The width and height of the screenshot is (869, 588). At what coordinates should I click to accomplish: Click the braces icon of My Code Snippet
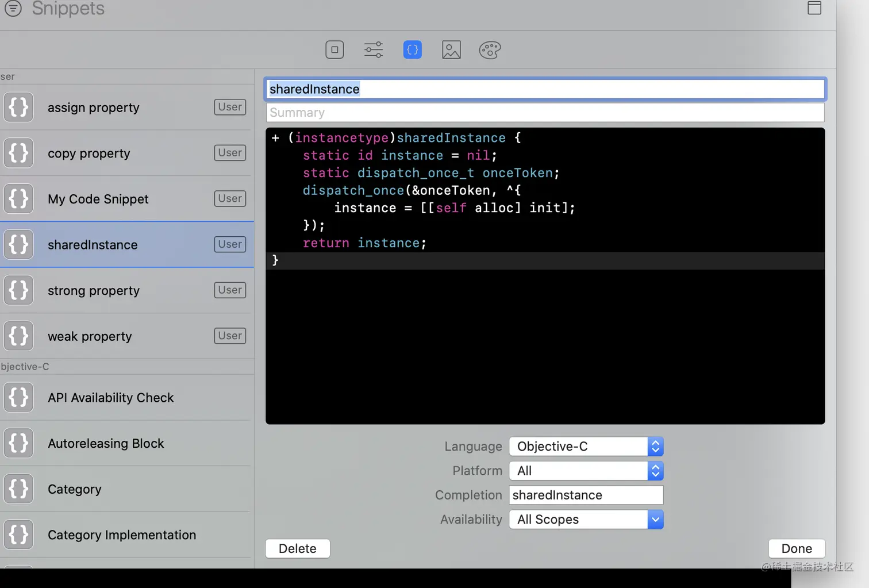click(18, 199)
